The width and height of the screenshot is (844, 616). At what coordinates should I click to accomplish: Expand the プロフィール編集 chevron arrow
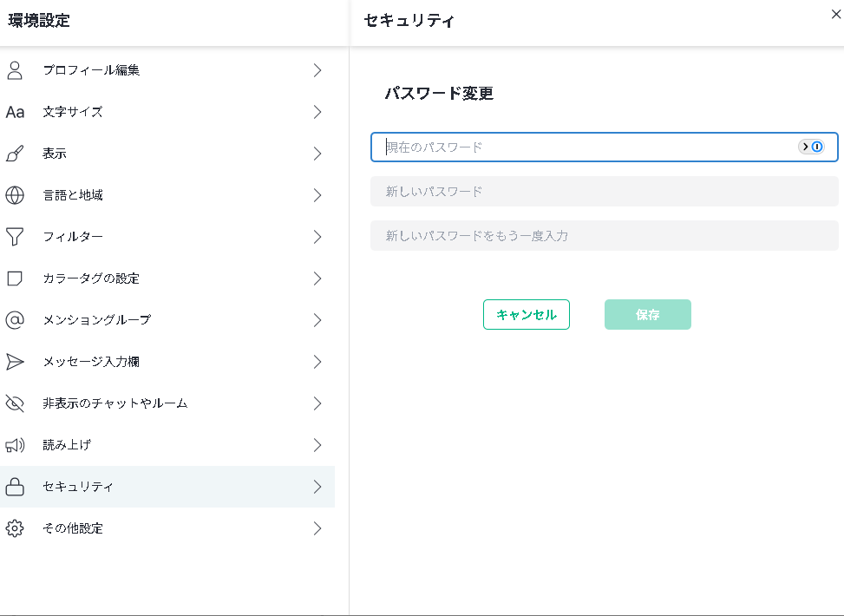317,70
